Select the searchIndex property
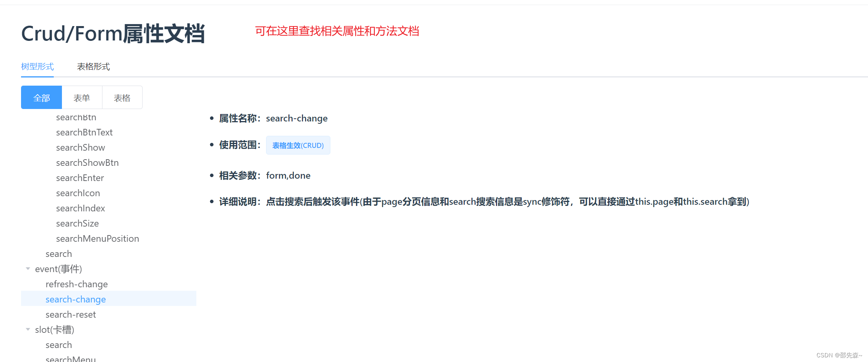The height and width of the screenshot is (362, 868). (x=80, y=208)
